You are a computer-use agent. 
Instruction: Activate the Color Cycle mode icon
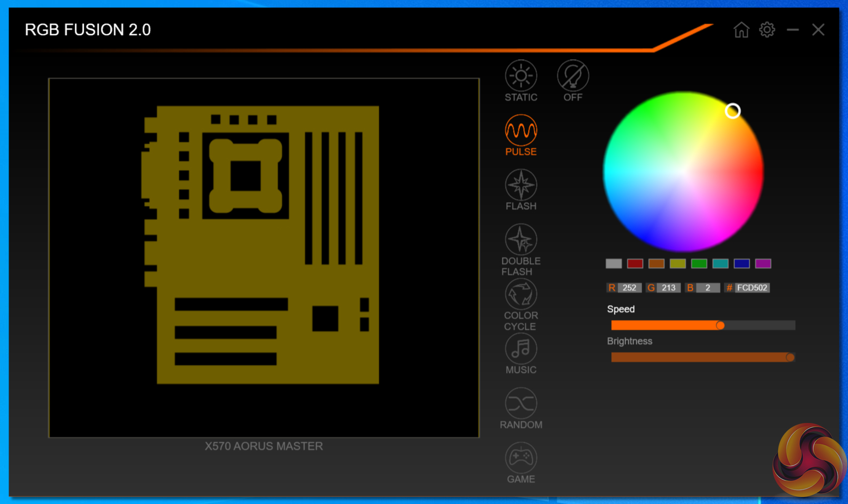click(x=521, y=294)
